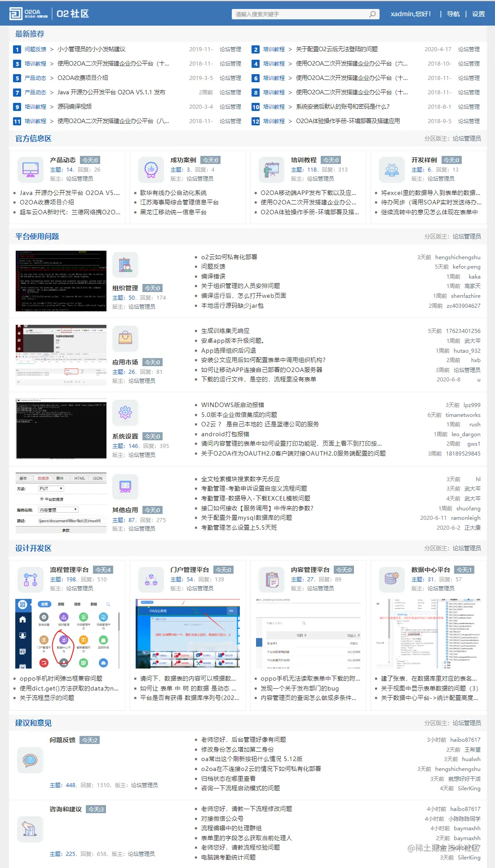Open post 考勤管理怎么设置上5.5天班
Screen dimensions: 495x868
pyautogui.click(x=239, y=527)
